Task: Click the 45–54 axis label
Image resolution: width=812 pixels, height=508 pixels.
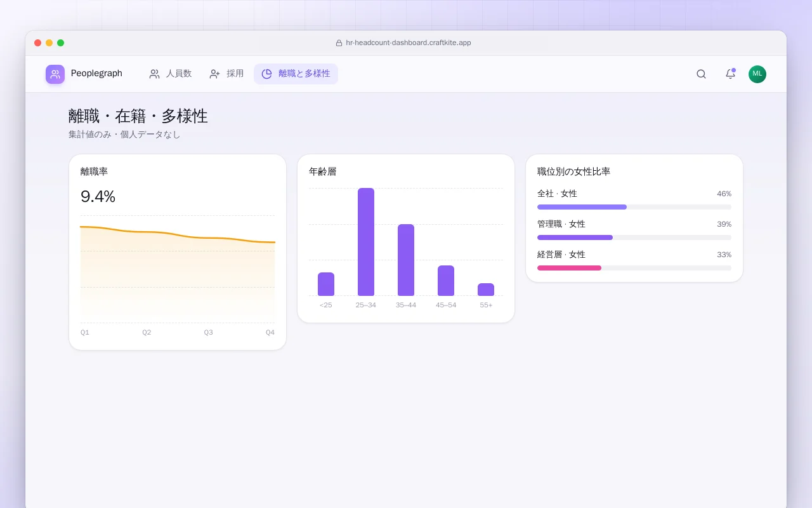Action: 446,305
